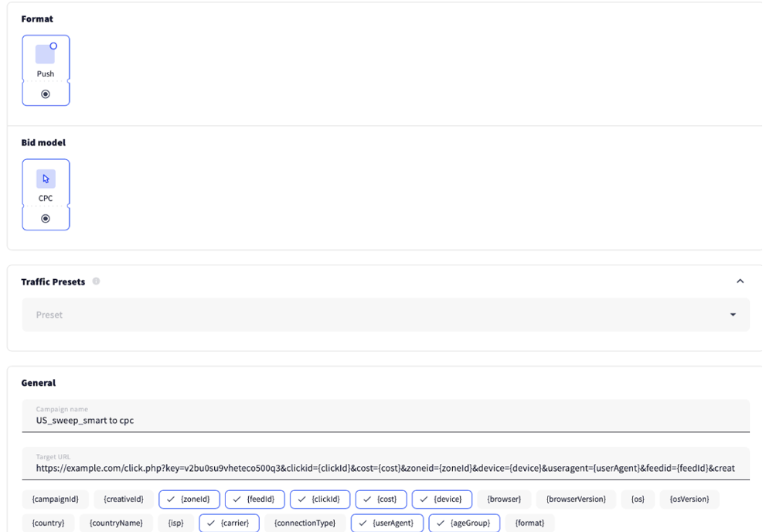Uncheck the {userAgent} macro chip
Image resolution: width=773 pixels, height=532 pixels.
(387, 523)
